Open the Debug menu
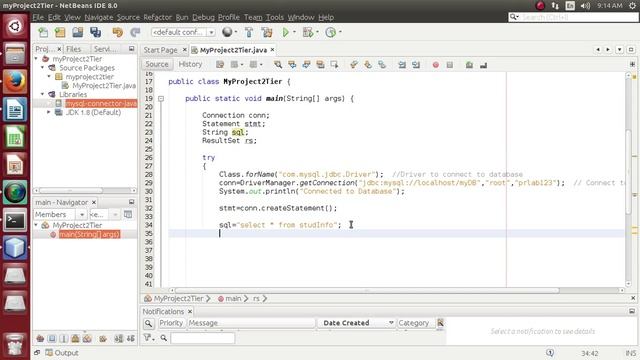Viewport: 640px width, 360px height. tap(203, 17)
